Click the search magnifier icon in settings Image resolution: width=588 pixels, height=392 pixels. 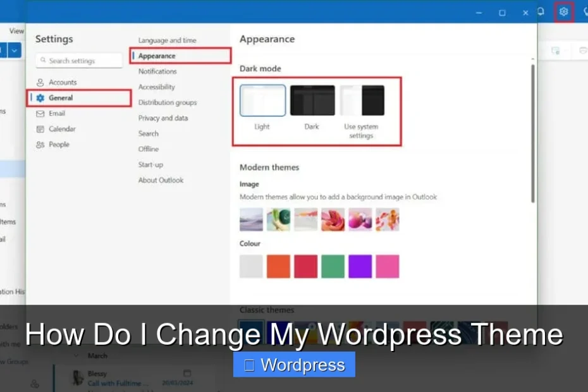[x=43, y=60]
